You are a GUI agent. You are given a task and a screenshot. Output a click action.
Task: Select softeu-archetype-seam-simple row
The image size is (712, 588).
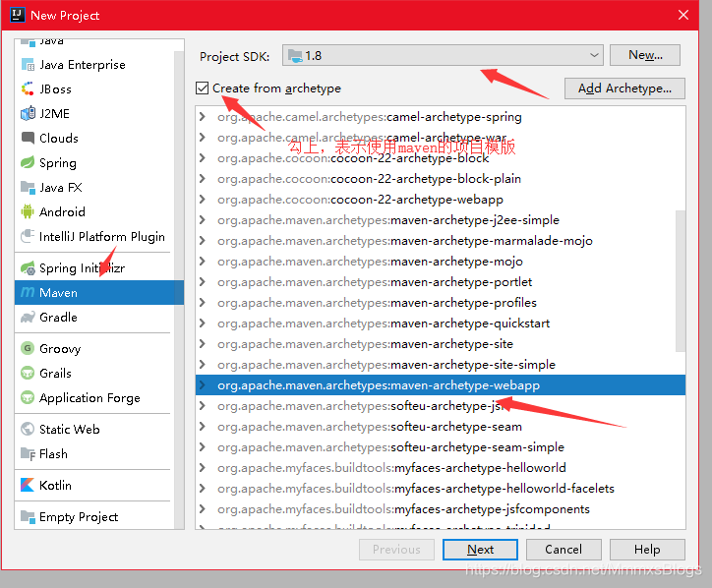pos(440,446)
